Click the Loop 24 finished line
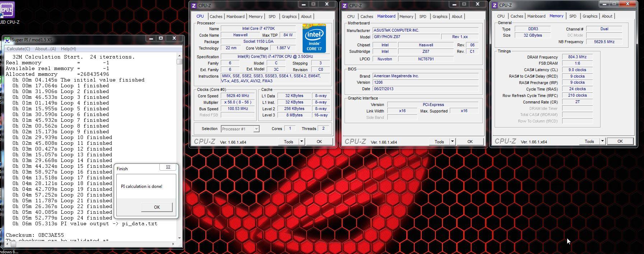The image size is (644, 254). 62,218
